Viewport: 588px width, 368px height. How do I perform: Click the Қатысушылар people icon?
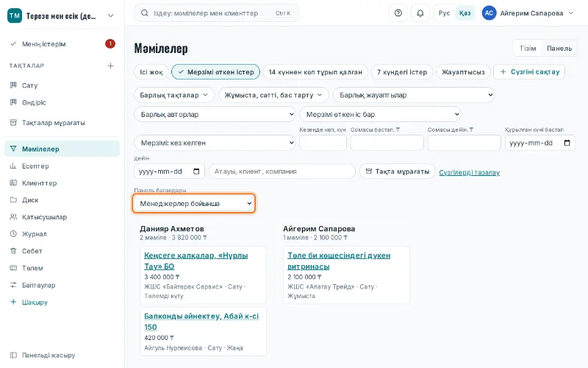click(x=13, y=217)
